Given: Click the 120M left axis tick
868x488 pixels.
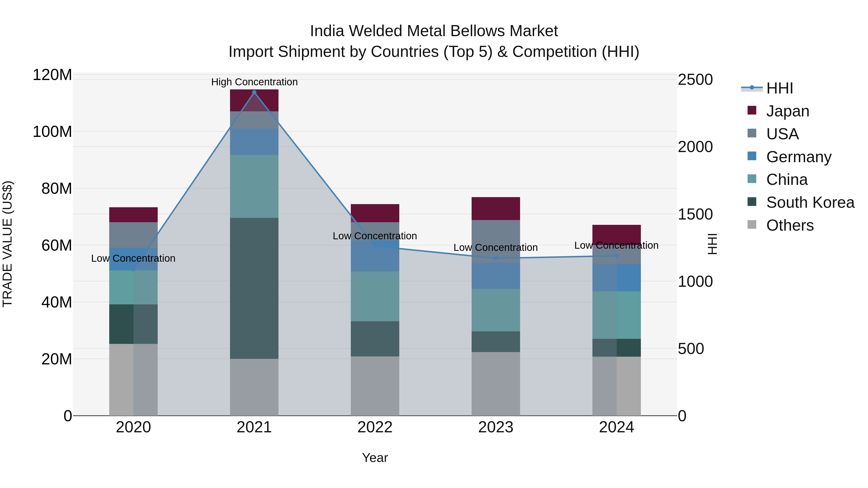Looking at the screenshot, I should pos(52,75).
